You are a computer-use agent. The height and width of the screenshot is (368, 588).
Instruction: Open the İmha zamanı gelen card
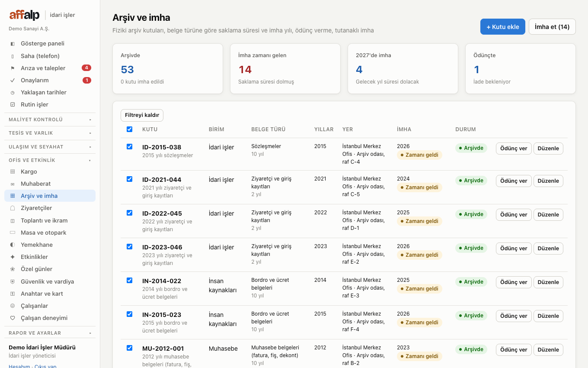[285, 68]
